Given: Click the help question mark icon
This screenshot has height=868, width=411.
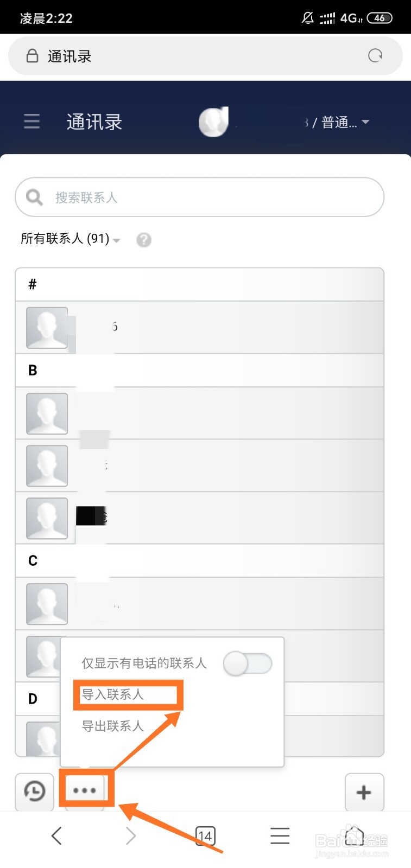Looking at the screenshot, I should point(143,240).
